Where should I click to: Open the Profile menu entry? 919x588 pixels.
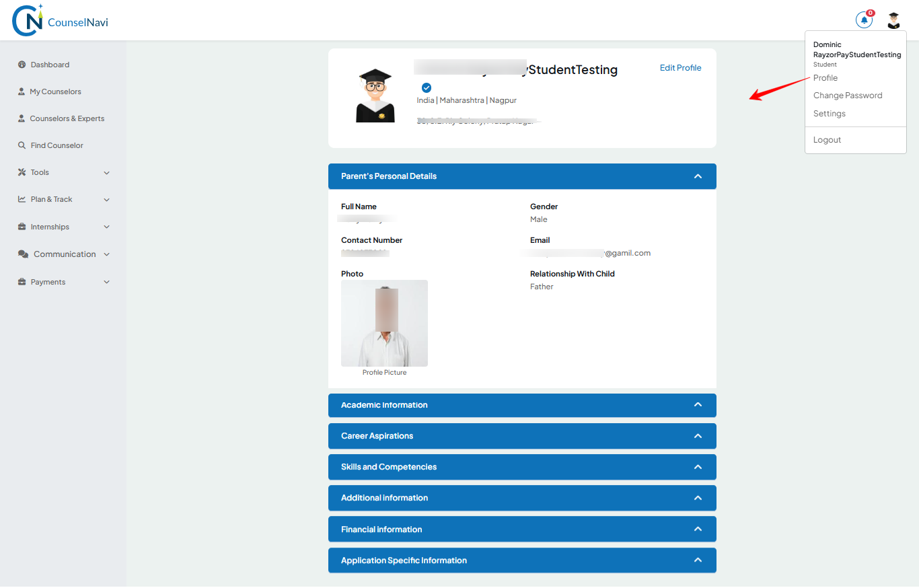click(x=825, y=77)
